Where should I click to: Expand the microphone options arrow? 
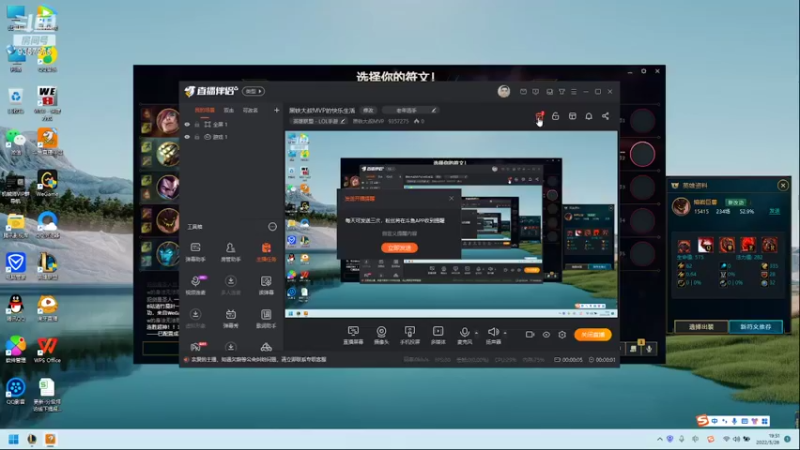tap(477, 333)
